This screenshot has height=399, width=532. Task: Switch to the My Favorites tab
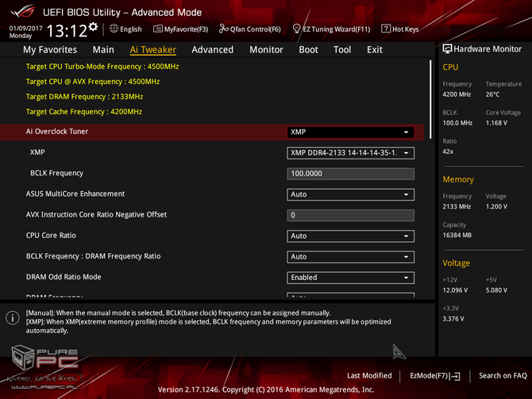click(50, 50)
